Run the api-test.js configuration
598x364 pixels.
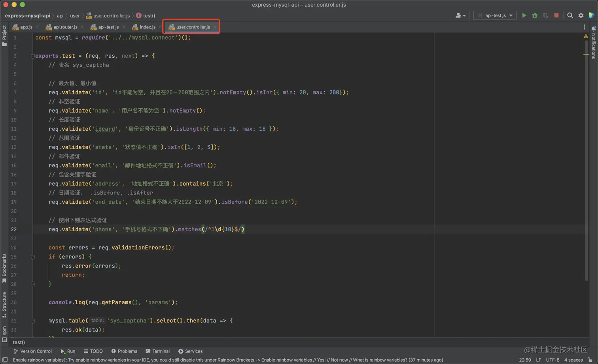click(524, 15)
